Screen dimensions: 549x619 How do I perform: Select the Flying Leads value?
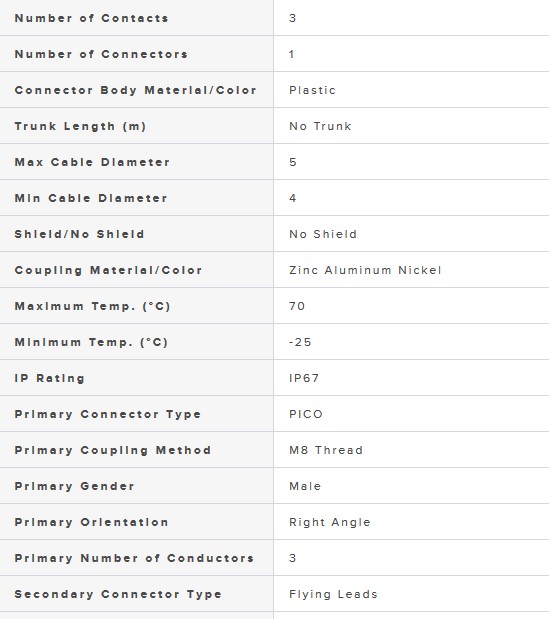[x=333, y=594]
